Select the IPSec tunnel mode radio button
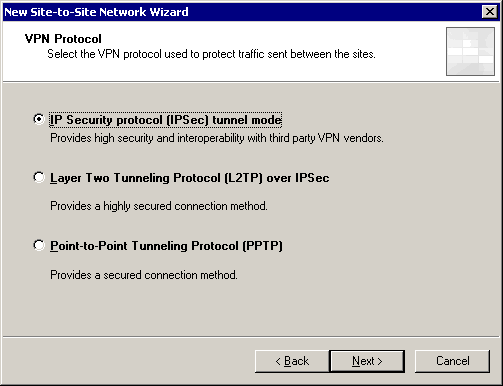 tap(39, 119)
